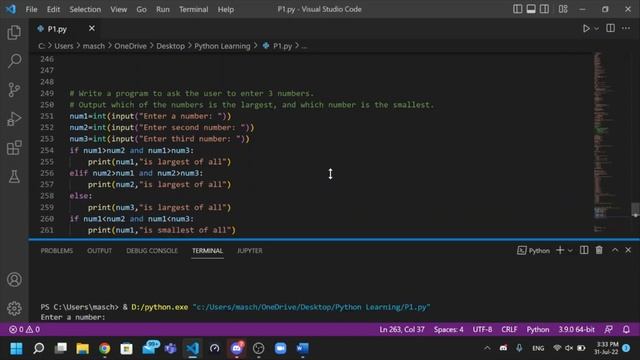Toggle primary side bar visibility
The height and width of the screenshot is (360, 640).
point(518,9)
